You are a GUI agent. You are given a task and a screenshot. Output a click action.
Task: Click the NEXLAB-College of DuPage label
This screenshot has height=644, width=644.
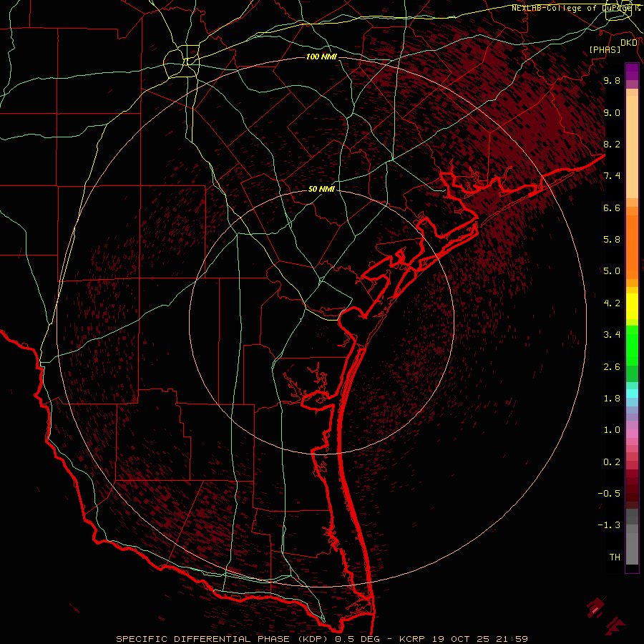[x=576, y=8]
